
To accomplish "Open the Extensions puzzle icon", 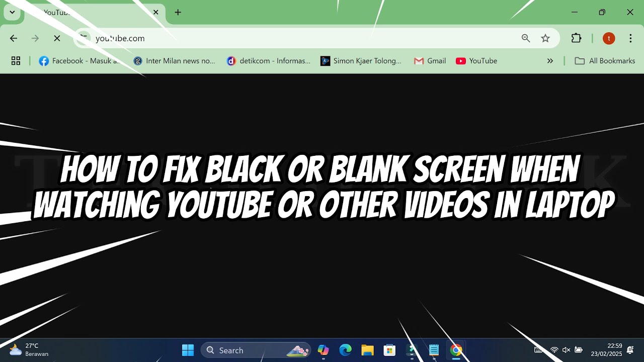I will click(x=576, y=38).
